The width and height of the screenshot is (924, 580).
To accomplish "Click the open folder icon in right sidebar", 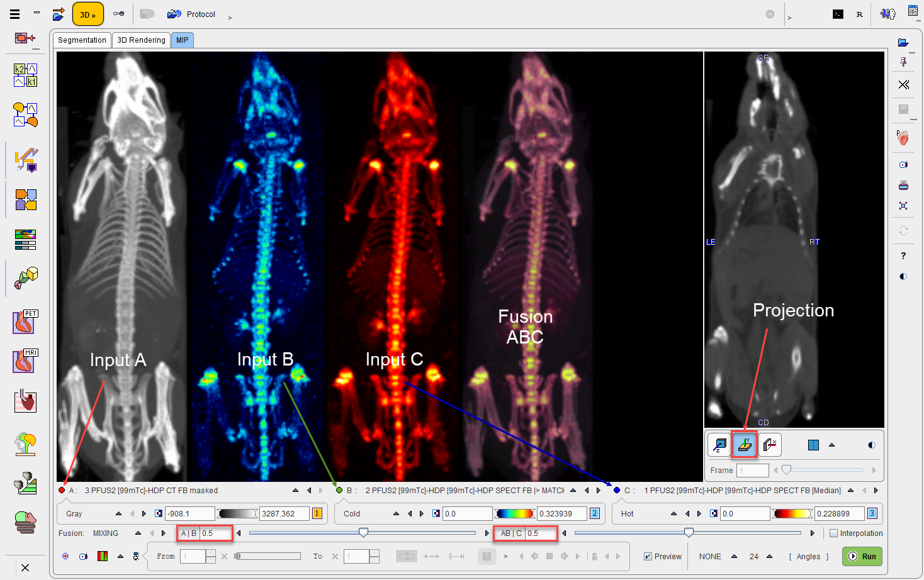I will click(903, 42).
